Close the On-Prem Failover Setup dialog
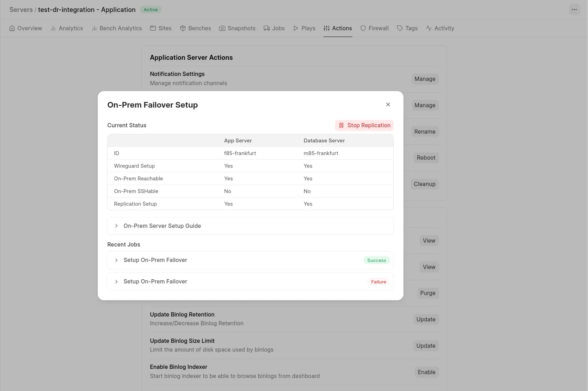The width and height of the screenshot is (588, 391). [388, 105]
